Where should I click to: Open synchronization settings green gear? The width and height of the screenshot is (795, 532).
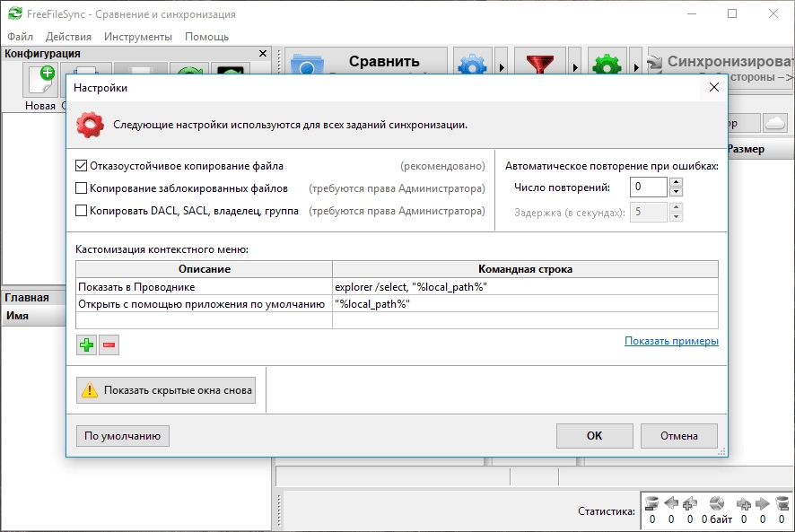coord(607,63)
